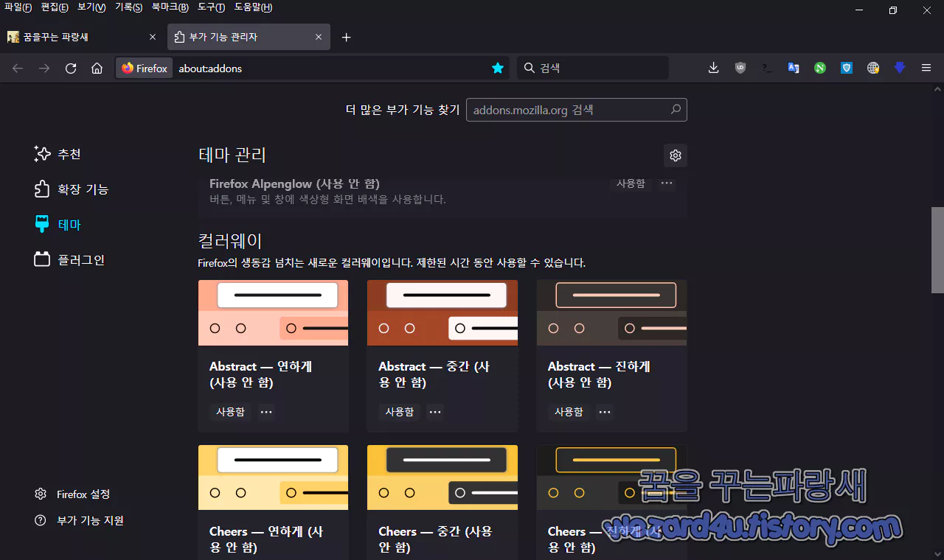Open the Firefox application menu
The height and width of the screenshot is (560, 944).
[926, 68]
